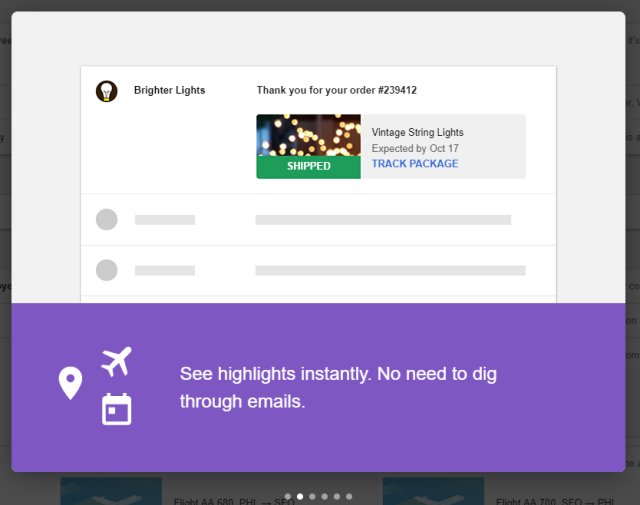Viewport: 640px width, 505px height.
Task: Select the currently active second page dot
Action: coord(300,496)
